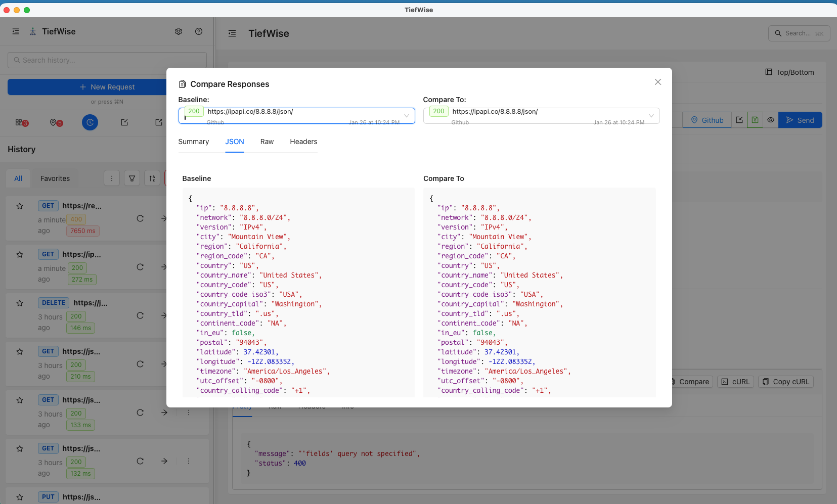Screen dimensions: 837x504
Task: Click the 272 ms response time tag
Action: click(81, 280)
